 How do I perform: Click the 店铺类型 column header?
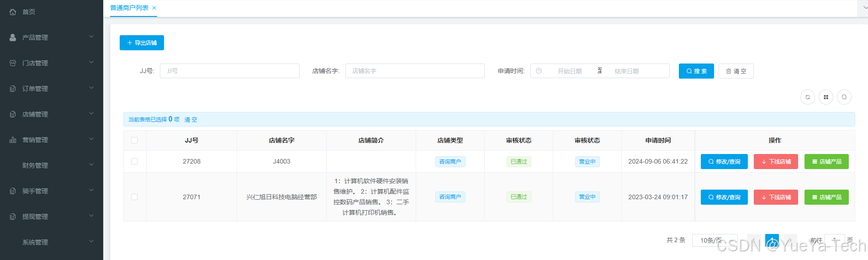point(450,140)
